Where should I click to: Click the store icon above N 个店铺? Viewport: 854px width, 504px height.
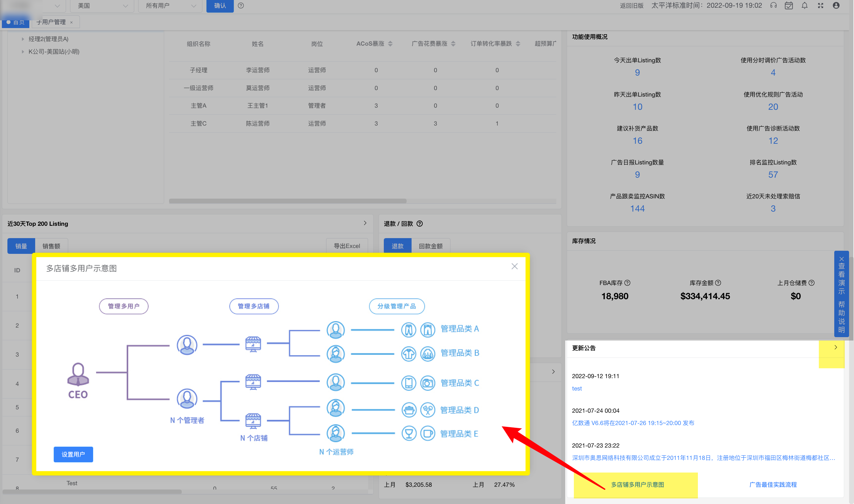(x=253, y=421)
